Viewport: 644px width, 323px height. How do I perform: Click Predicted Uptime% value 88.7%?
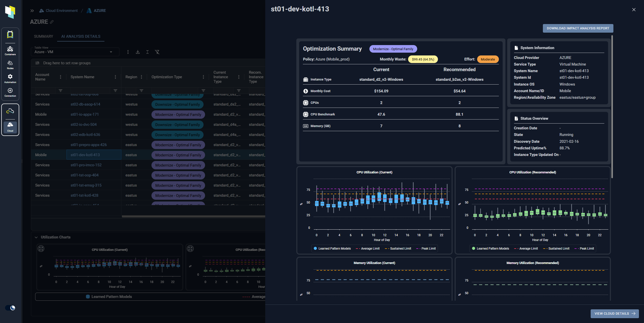pos(565,148)
